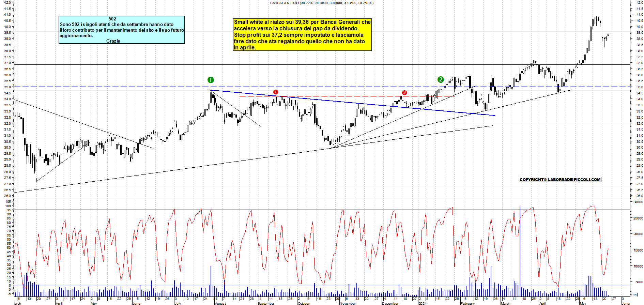Click the '10000' volume axis value

pos(638,266)
